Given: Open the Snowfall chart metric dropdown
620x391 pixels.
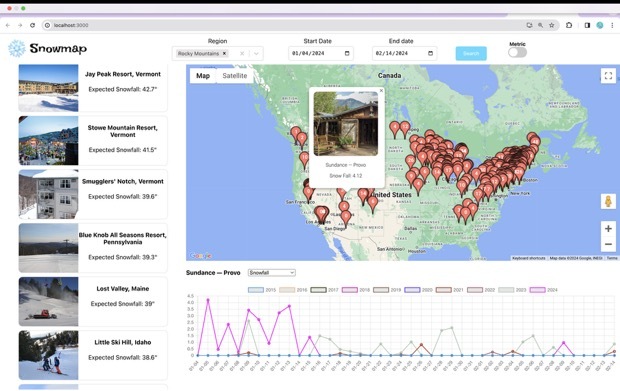Looking at the screenshot, I should coord(272,273).
